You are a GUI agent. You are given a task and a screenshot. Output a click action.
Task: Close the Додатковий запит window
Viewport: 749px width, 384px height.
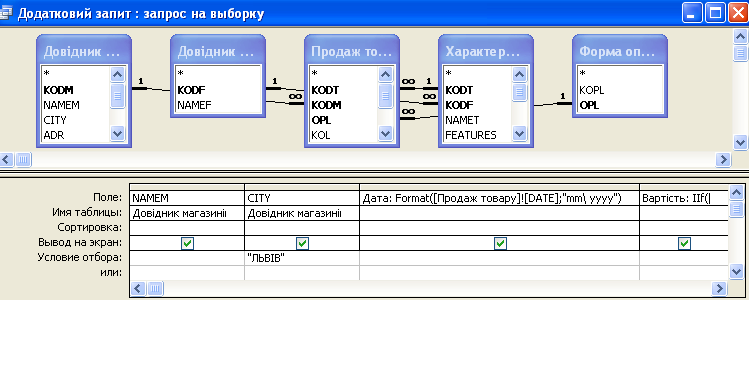[x=738, y=13]
